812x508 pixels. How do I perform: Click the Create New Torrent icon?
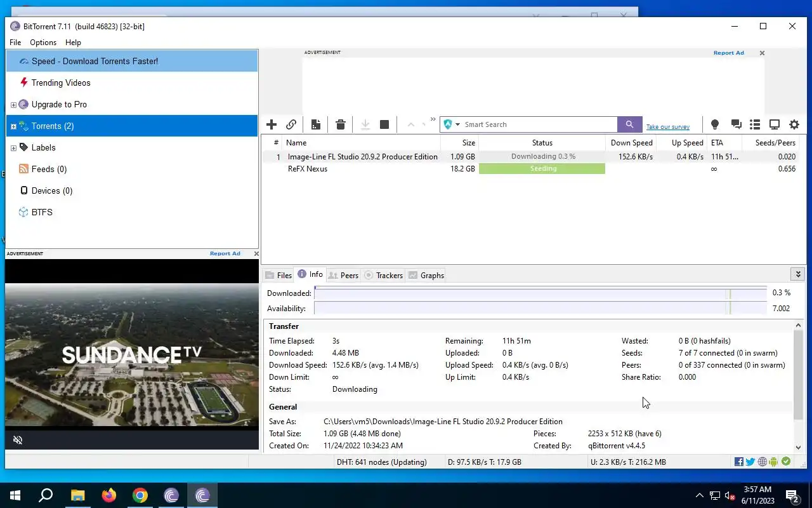315,124
